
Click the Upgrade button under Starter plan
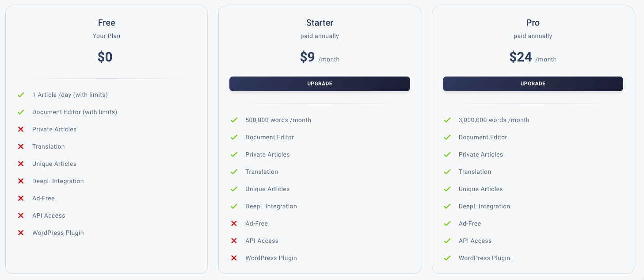tap(320, 84)
